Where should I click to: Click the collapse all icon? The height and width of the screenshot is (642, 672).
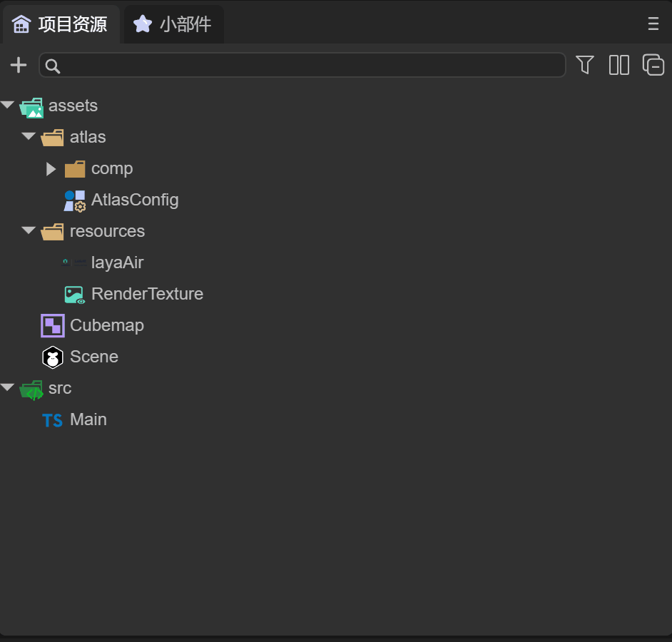(653, 65)
